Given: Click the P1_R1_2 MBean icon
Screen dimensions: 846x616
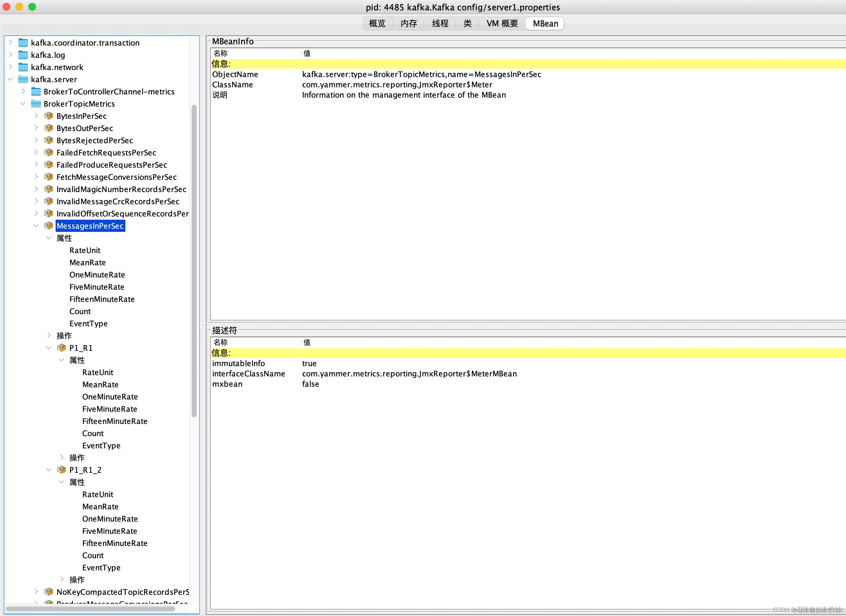Looking at the screenshot, I should (x=62, y=470).
